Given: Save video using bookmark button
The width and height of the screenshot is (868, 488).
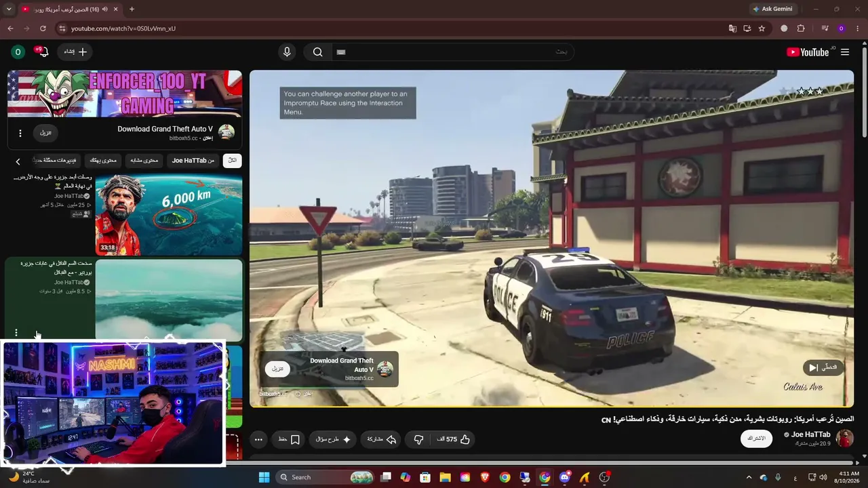Looking at the screenshot, I should click(290, 439).
